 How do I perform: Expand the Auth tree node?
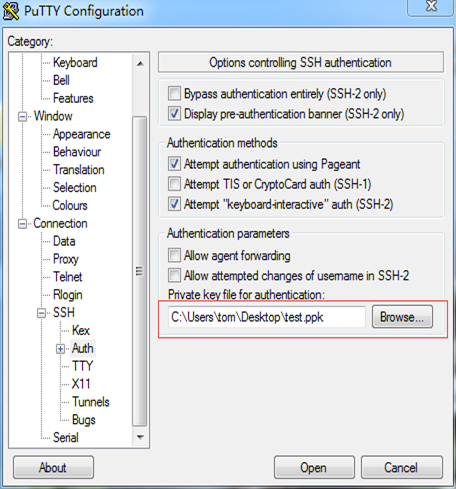coord(61,349)
